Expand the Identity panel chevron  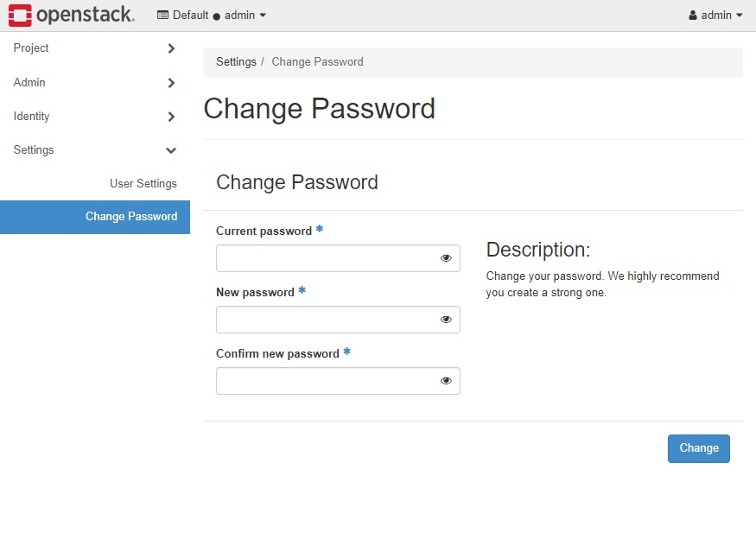tap(171, 117)
